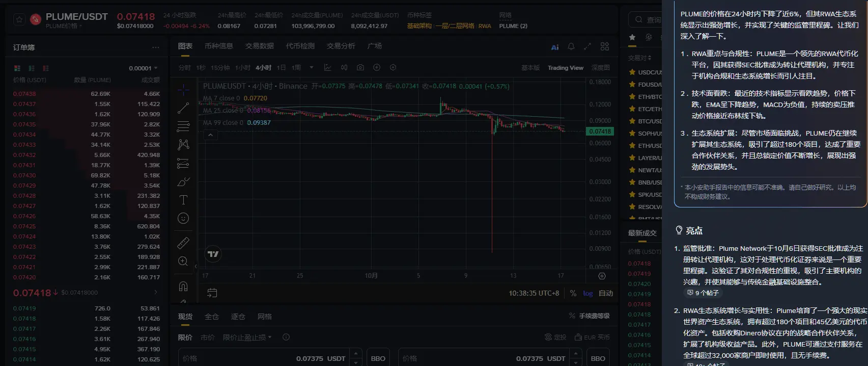The width and height of the screenshot is (868, 366).
Task: Open price alert bell
Action: point(571,46)
